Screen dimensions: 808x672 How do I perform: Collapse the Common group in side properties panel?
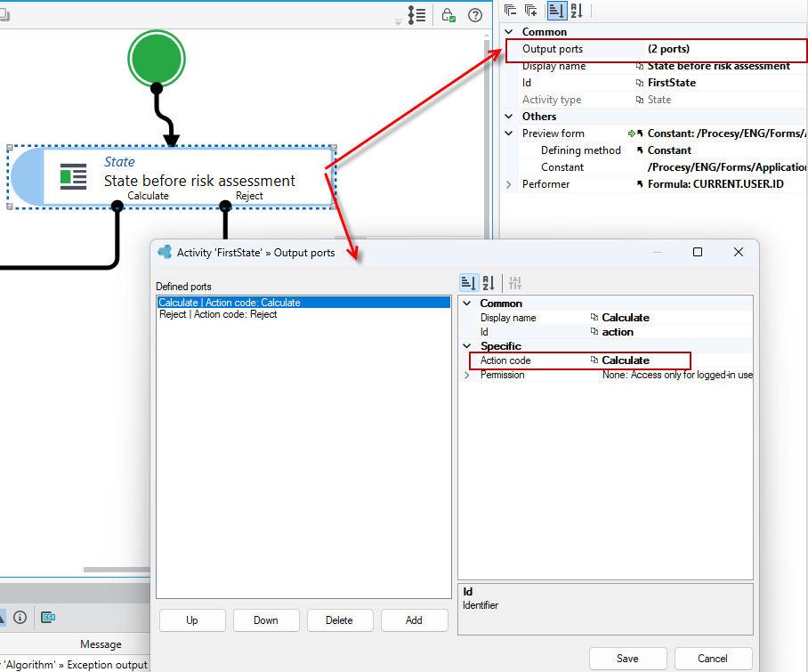click(x=509, y=31)
